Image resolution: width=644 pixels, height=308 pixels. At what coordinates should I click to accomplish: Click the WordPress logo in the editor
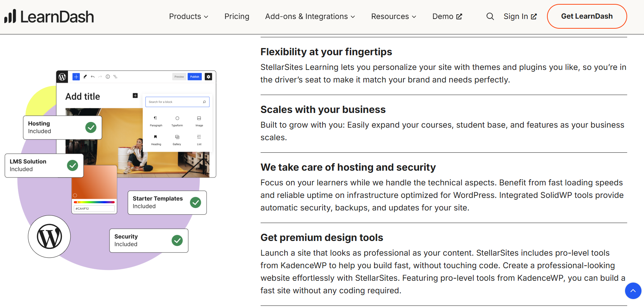(62, 76)
